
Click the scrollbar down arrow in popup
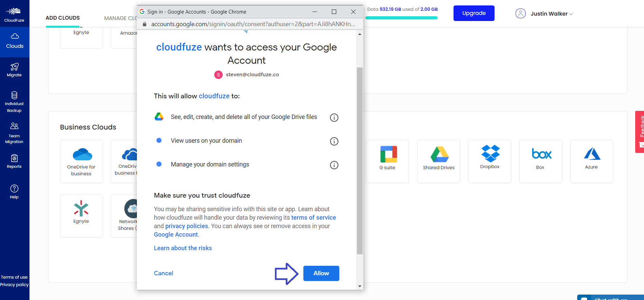pos(360,286)
